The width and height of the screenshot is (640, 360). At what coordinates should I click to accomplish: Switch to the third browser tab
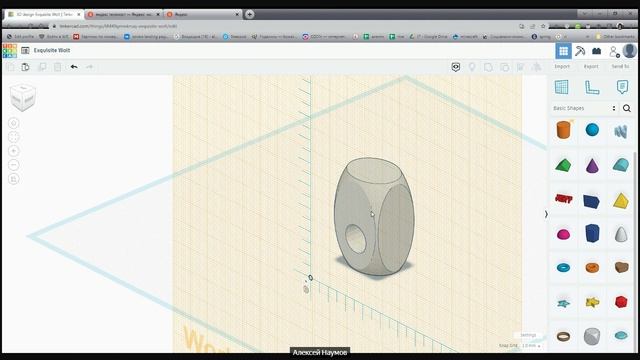[x=203, y=14]
